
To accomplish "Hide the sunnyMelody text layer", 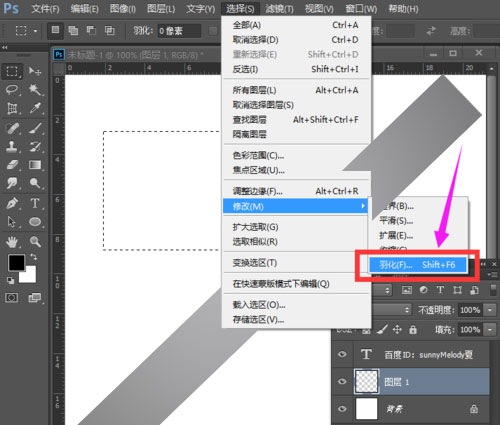I will point(342,354).
